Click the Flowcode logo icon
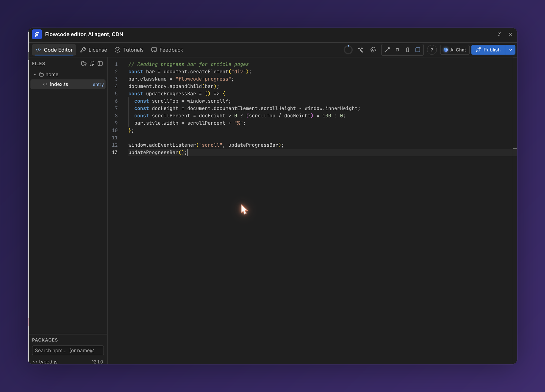The height and width of the screenshot is (392, 545). (37, 34)
